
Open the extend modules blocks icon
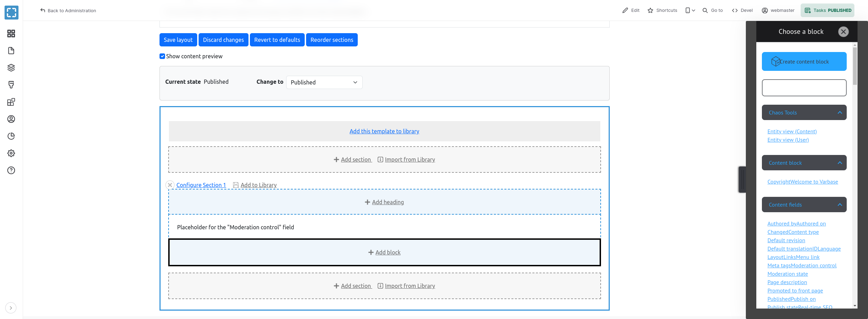[x=11, y=102]
